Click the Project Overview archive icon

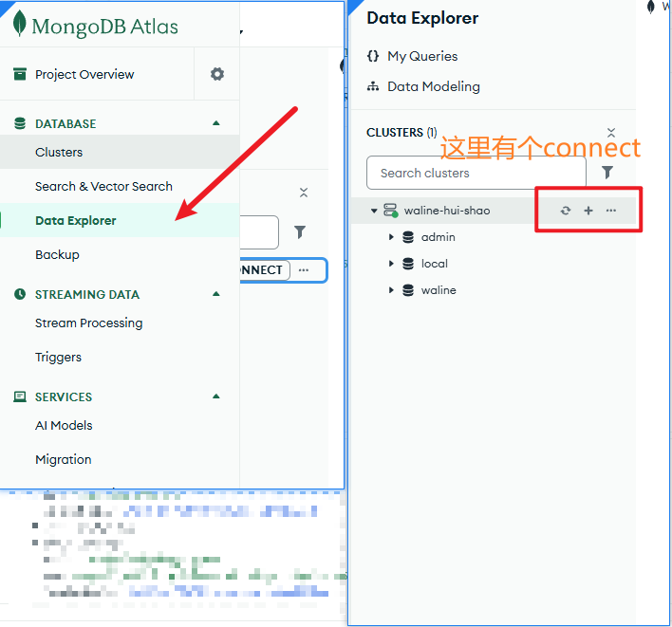pos(20,74)
